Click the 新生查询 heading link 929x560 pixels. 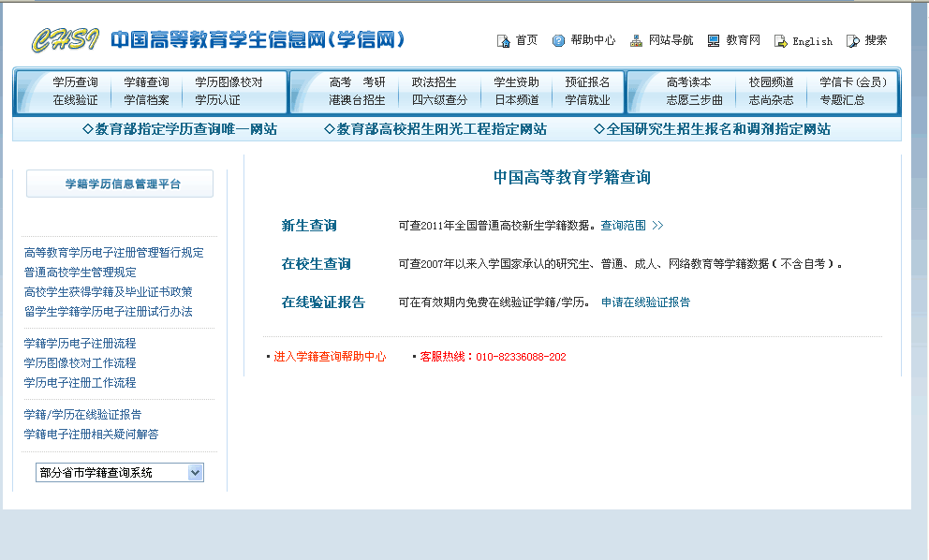[x=309, y=225]
